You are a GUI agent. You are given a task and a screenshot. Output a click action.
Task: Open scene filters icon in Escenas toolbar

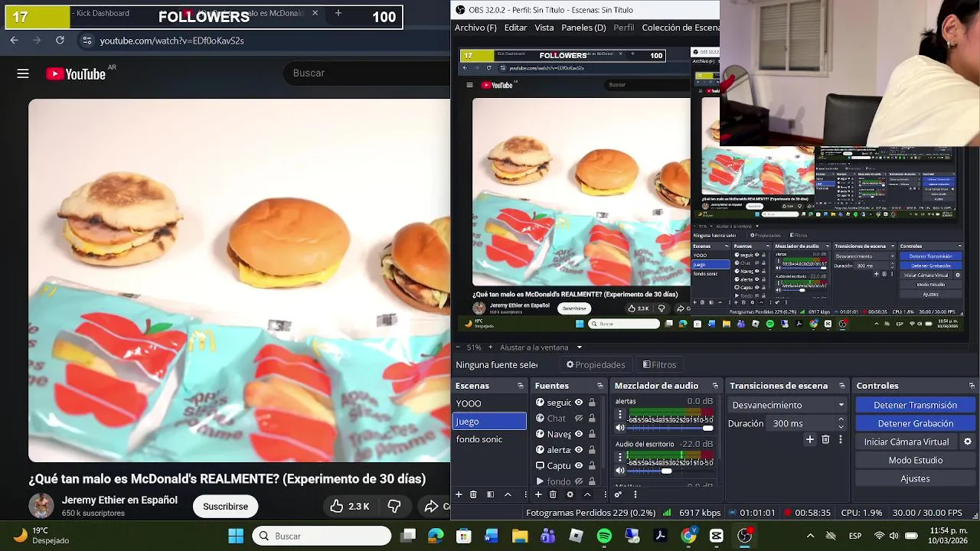pyautogui.click(x=490, y=494)
